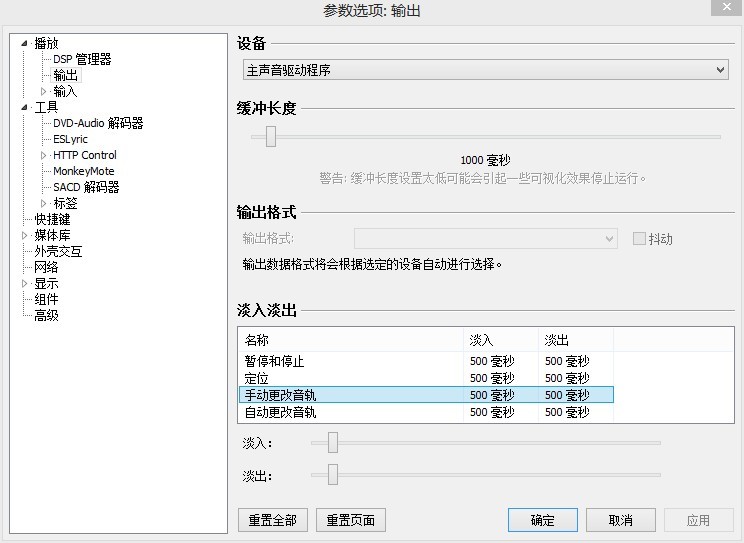The image size is (744, 543).
Task: Select the 标签 tree item
Action: [x=65, y=203]
